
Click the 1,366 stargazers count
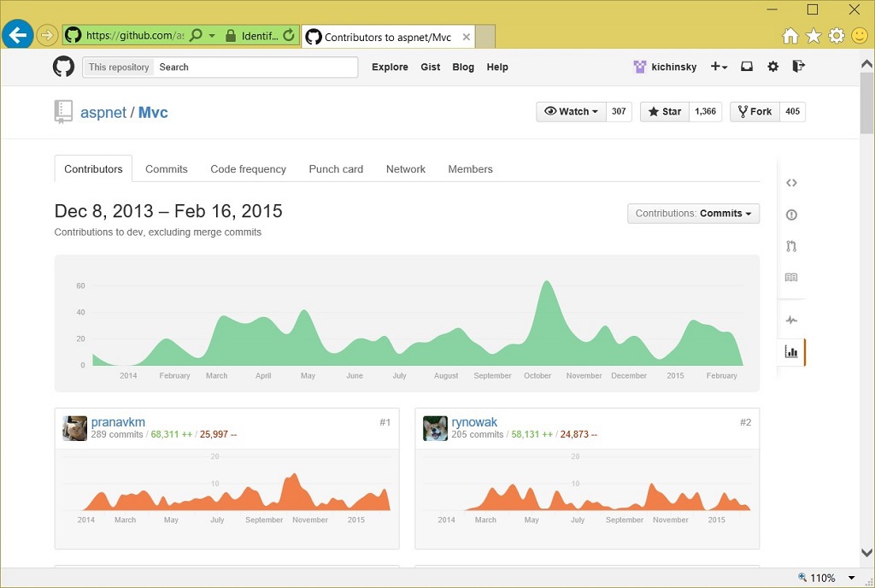pyautogui.click(x=705, y=112)
